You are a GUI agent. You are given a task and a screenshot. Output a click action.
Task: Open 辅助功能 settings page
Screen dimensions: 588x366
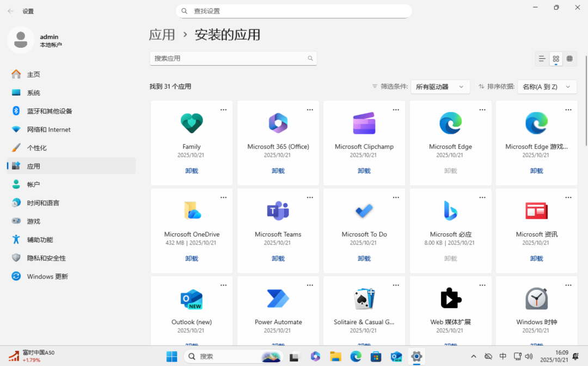click(71, 239)
